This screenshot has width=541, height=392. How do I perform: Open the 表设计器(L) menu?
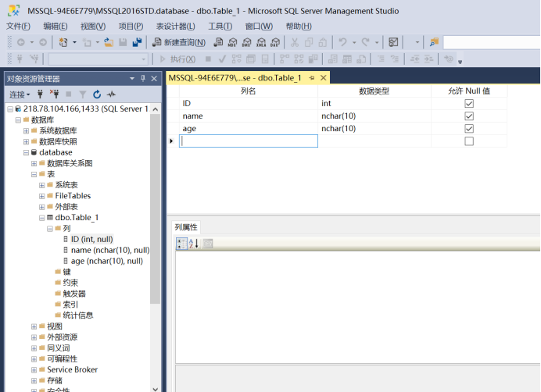(175, 27)
